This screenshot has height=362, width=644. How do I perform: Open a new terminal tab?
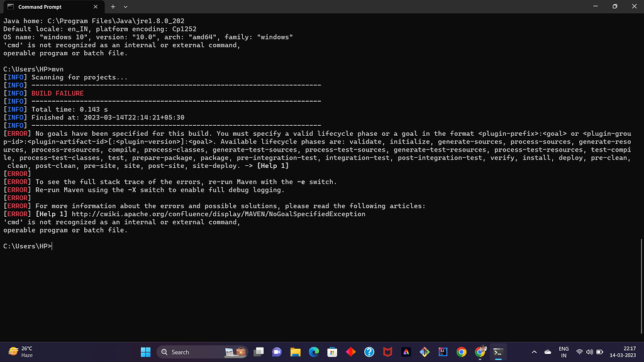tap(112, 8)
